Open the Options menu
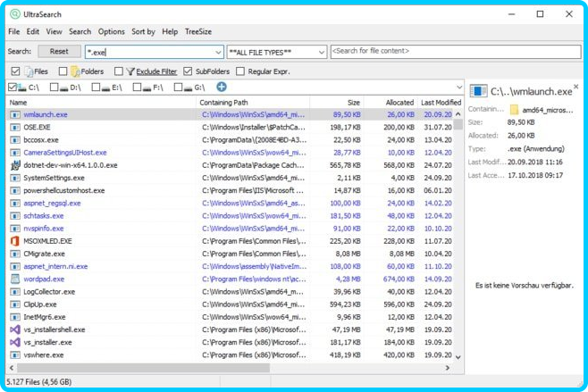Screen dimensions: 588x392 112,31
